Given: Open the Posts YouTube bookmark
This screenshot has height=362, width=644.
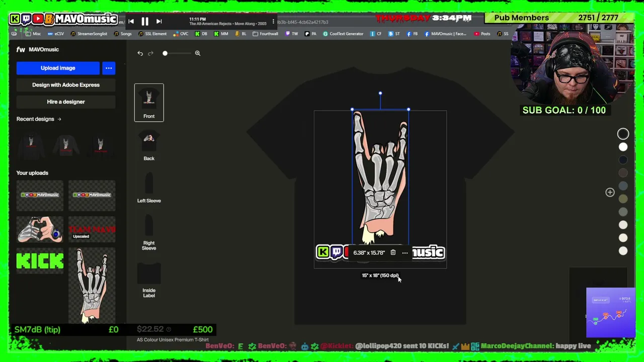Looking at the screenshot, I should 481,34.
